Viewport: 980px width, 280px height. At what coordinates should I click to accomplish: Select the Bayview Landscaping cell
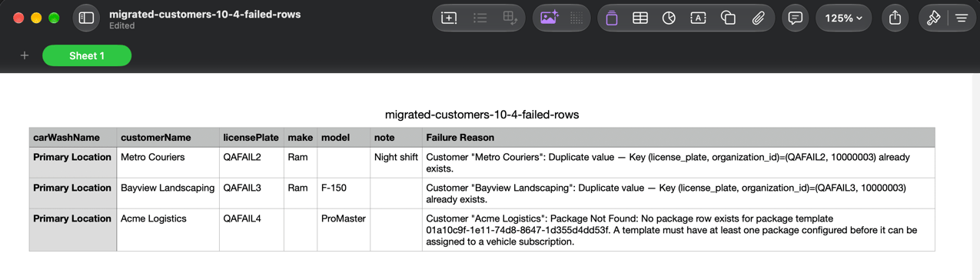pyautogui.click(x=168, y=193)
